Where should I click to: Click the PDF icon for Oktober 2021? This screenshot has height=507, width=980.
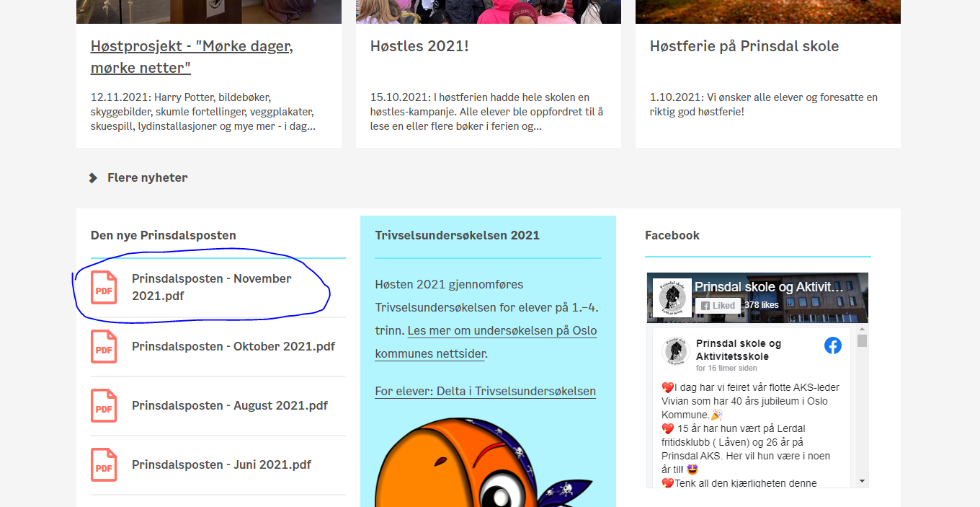[x=104, y=347]
